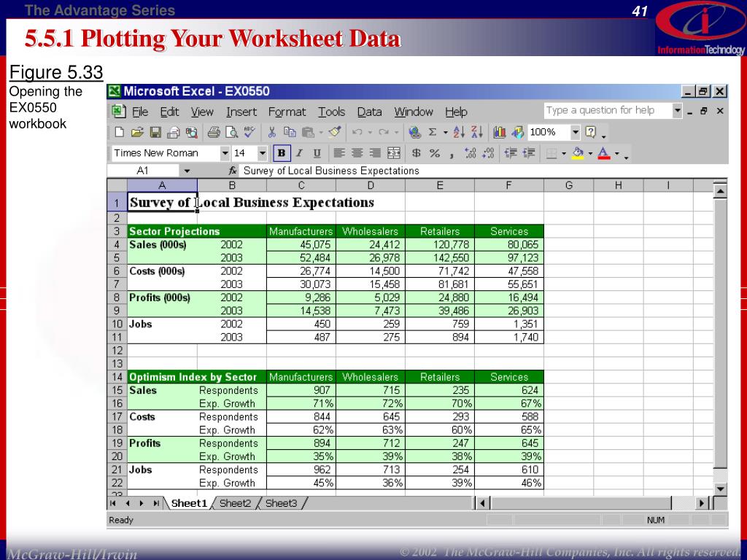
Task: Open the fill color dropdown arrow
Action: pos(590,153)
